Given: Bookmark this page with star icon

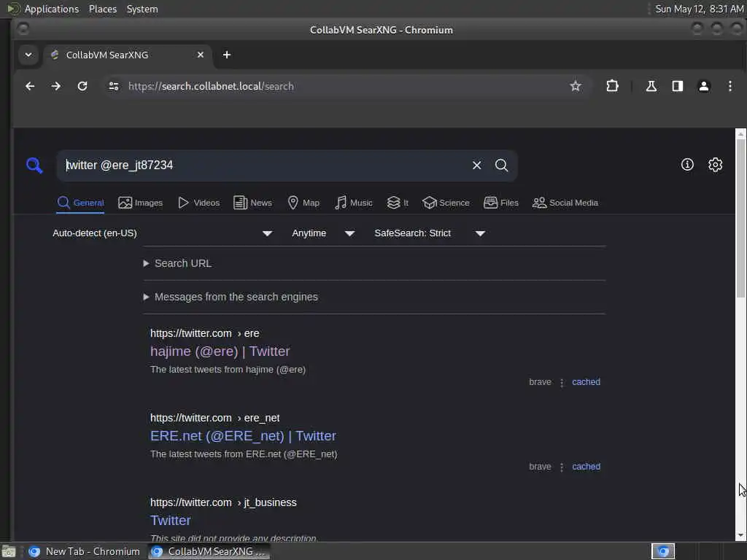Looking at the screenshot, I should click(576, 86).
